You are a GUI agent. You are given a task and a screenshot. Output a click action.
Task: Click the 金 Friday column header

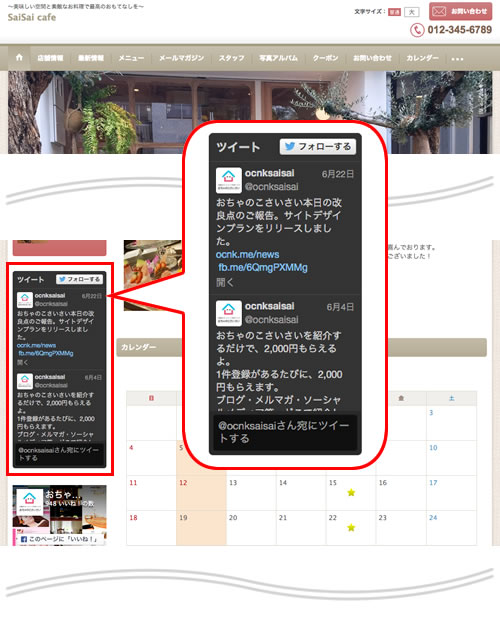tap(401, 398)
